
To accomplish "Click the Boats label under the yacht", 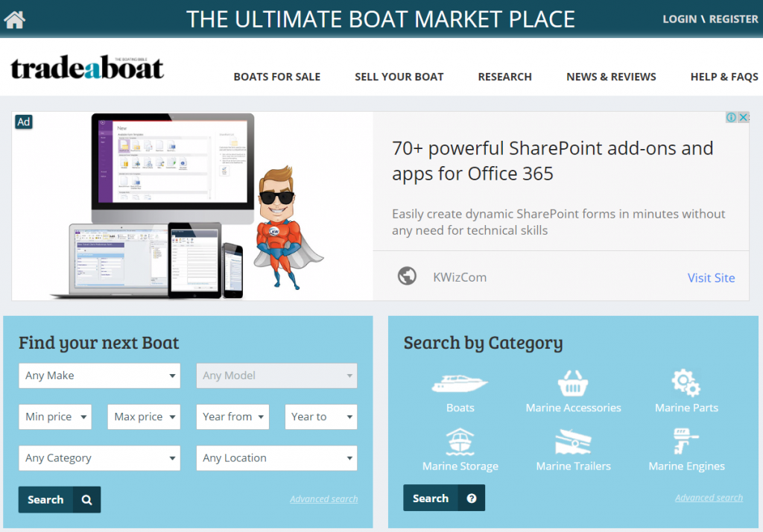I will (x=460, y=408).
